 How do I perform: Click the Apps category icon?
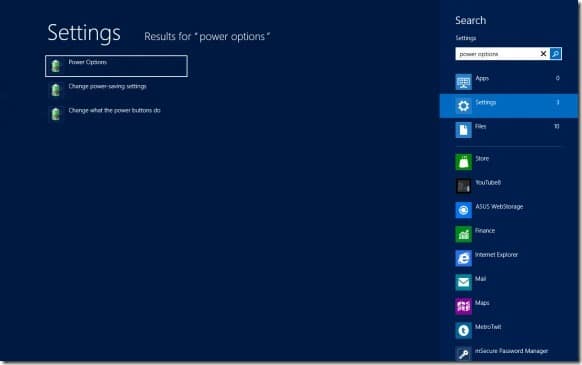tap(464, 82)
